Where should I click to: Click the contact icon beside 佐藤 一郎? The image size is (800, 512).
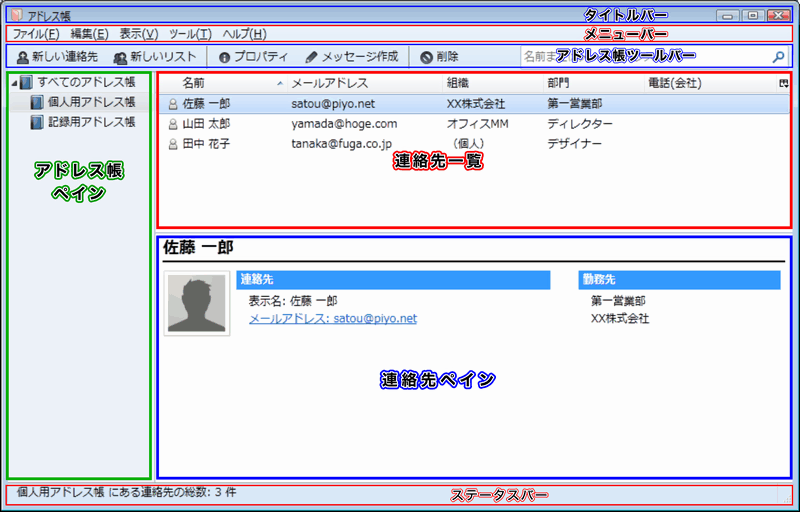[x=173, y=105]
